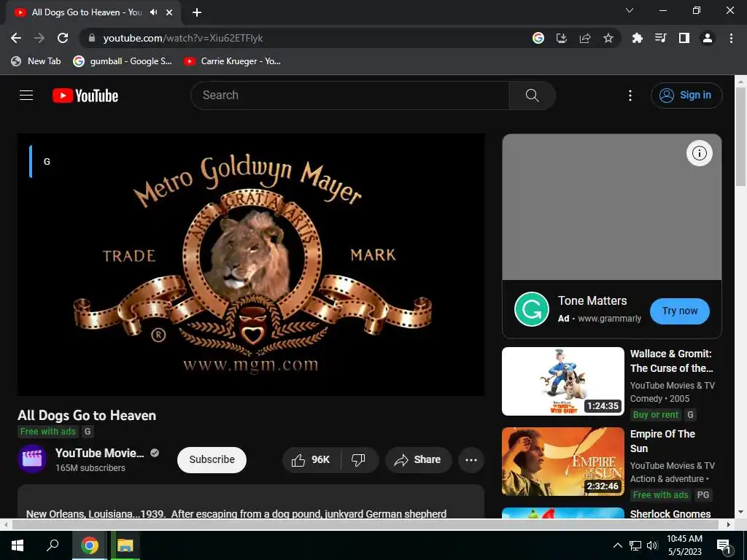Screen dimensions: 747x560
Task: Share this page icon in address bar
Action: pos(585,38)
